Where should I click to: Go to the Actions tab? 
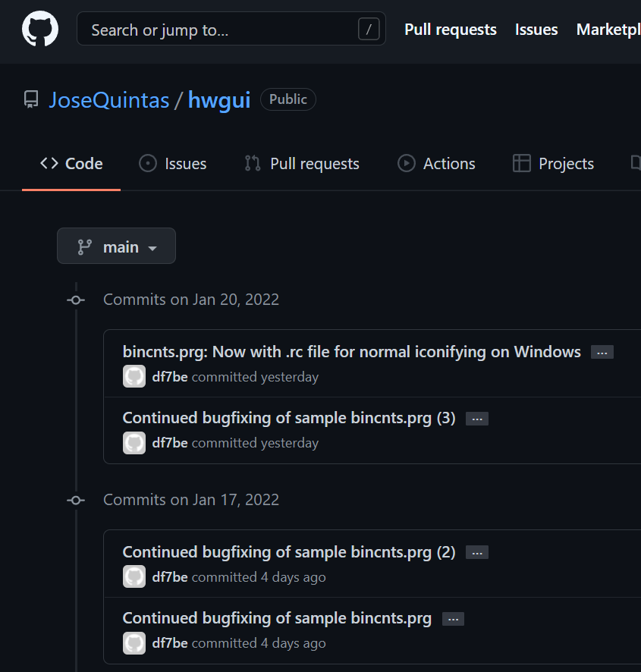(x=437, y=164)
